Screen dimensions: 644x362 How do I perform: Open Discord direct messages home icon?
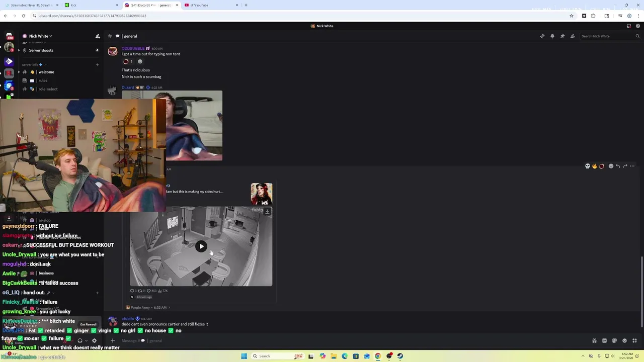9,36
